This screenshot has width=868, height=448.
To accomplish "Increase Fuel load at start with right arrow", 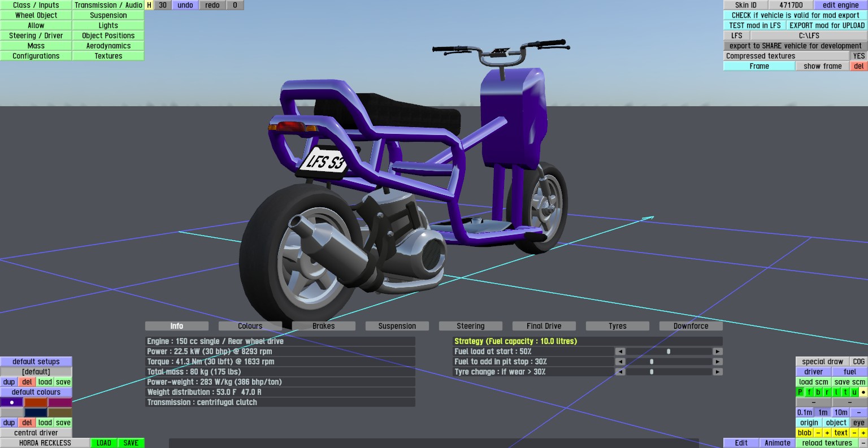I will coord(717,351).
